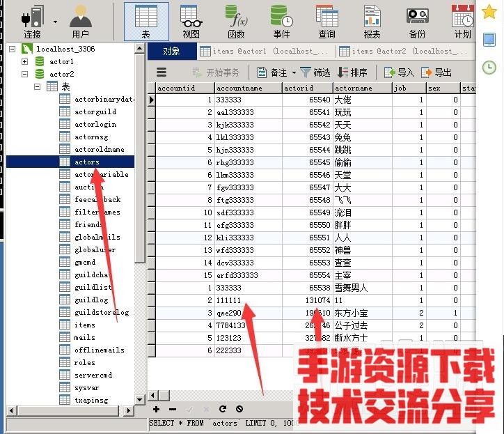Open the 视图 (View) icon
504x434 pixels.
coord(191,22)
